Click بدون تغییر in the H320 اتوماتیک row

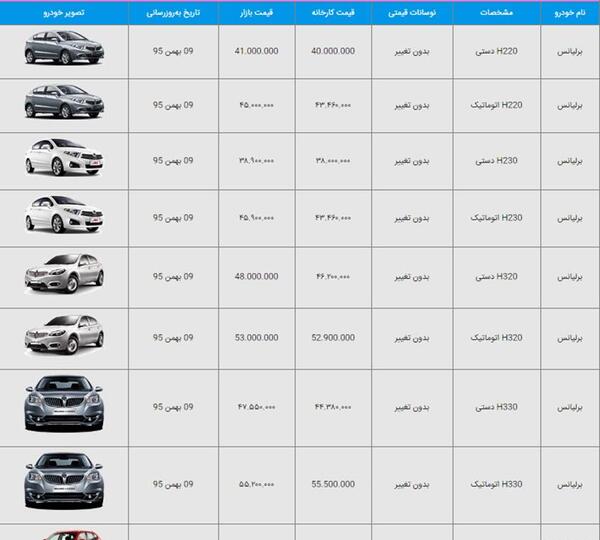point(412,338)
